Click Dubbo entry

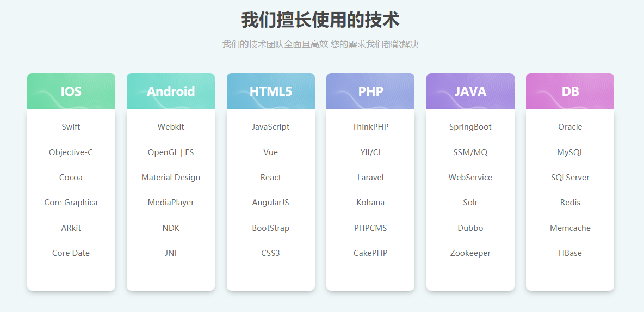click(470, 228)
